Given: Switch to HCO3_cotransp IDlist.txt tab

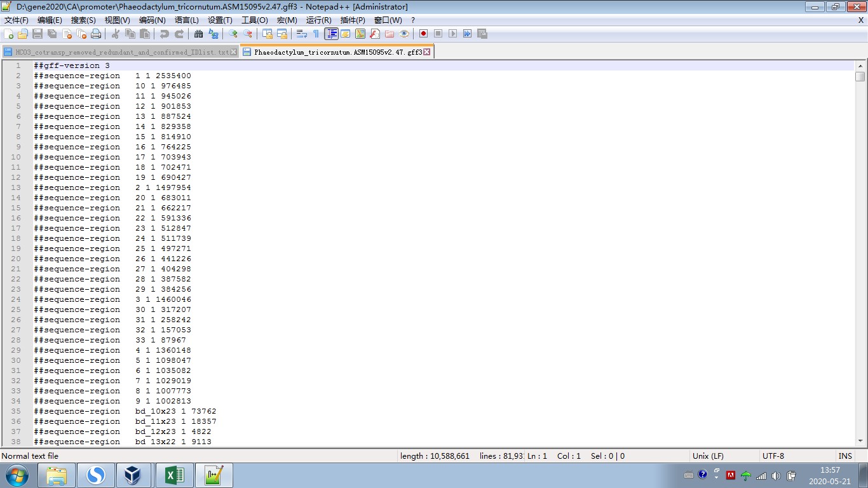Looking at the screenshot, I should tap(121, 52).
